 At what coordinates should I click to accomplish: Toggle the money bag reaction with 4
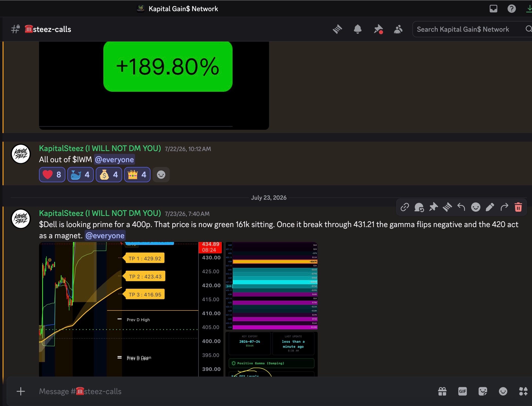pyautogui.click(x=109, y=175)
